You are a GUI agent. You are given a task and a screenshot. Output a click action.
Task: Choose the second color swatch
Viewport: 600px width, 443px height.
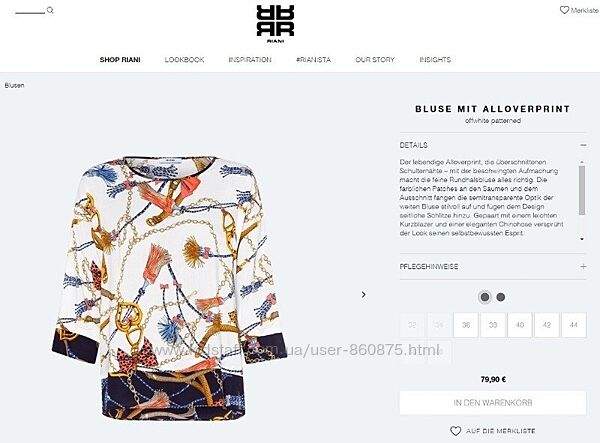click(501, 297)
